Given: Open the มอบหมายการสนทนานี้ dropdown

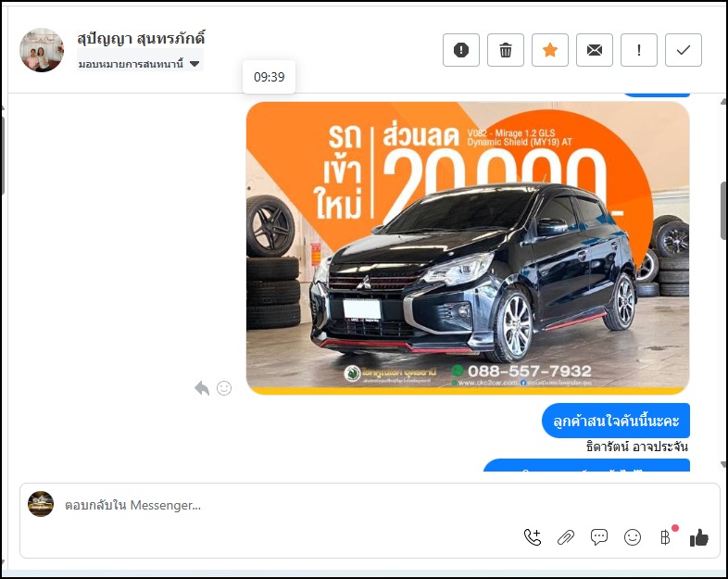Looking at the screenshot, I should click(139, 64).
